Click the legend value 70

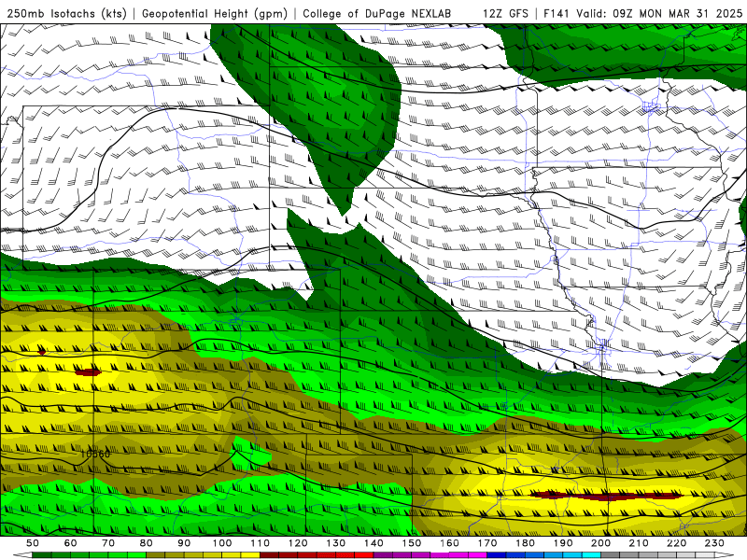[x=108, y=543]
